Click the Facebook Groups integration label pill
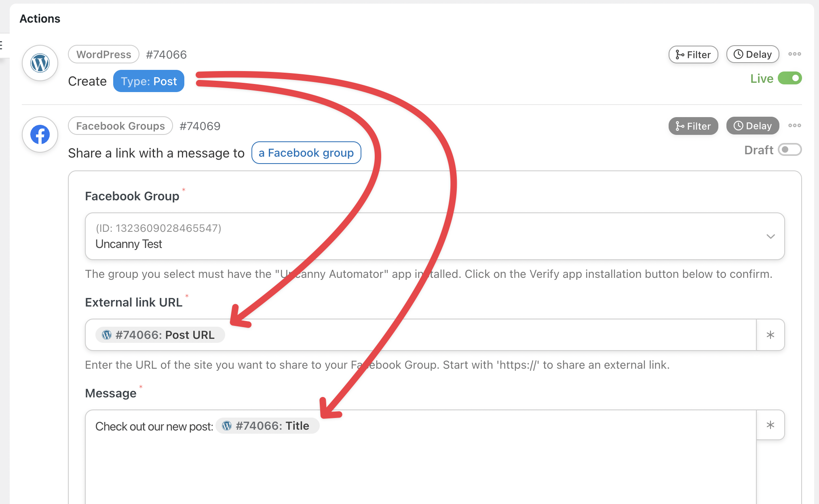This screenshot has width=819, height=504. (x=120, y=126)
